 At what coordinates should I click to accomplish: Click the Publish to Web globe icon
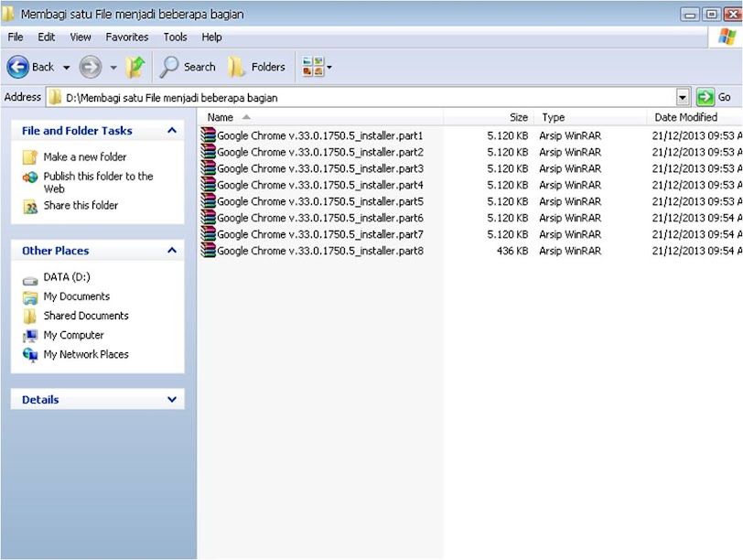pos(30,178)
